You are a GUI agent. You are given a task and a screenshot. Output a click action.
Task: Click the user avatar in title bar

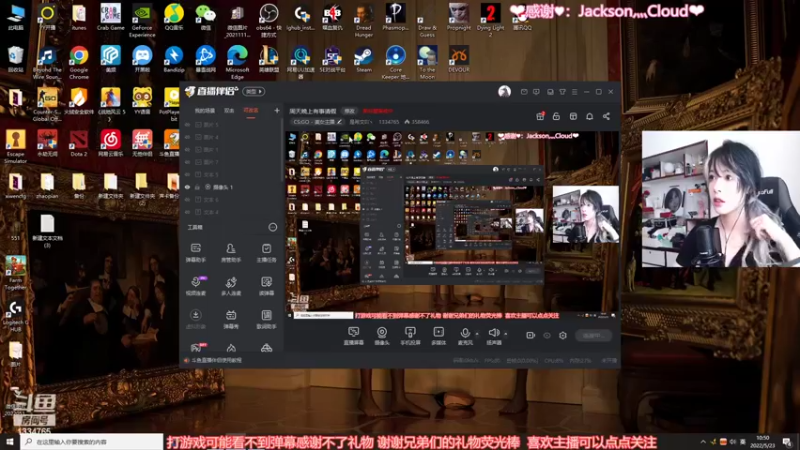504,91
